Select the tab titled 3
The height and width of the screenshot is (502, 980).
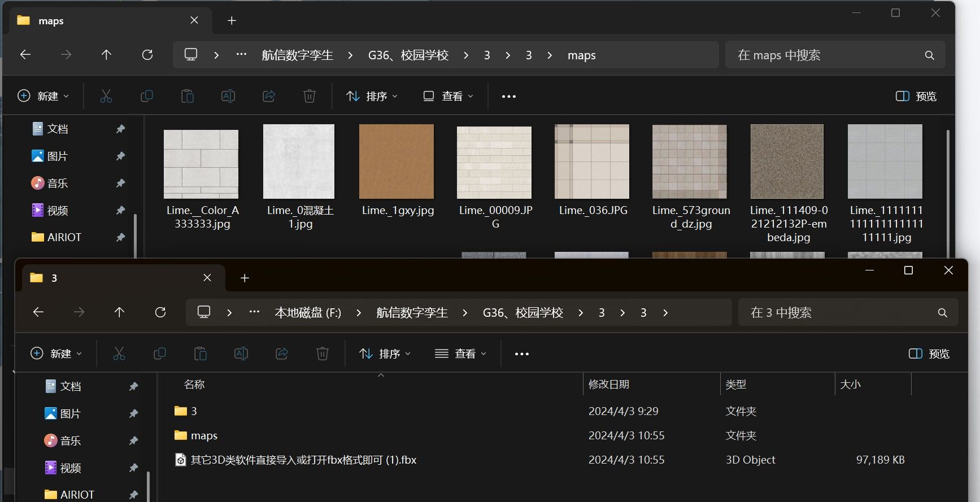(123, 278)
